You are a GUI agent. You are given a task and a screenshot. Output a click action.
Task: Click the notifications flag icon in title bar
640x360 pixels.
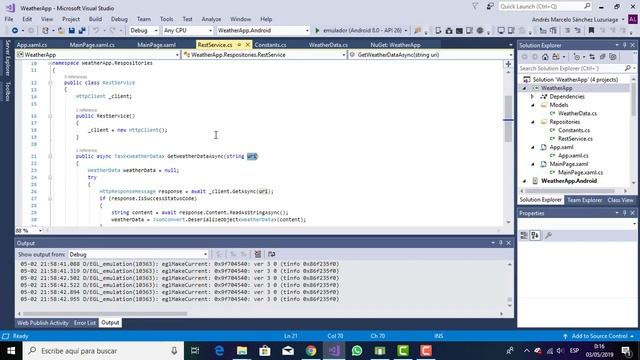475,7
